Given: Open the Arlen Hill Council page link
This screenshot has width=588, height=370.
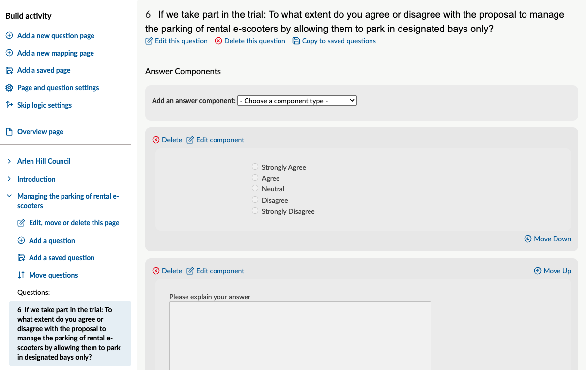Looking at the screenshot, I should coord(44,161).
